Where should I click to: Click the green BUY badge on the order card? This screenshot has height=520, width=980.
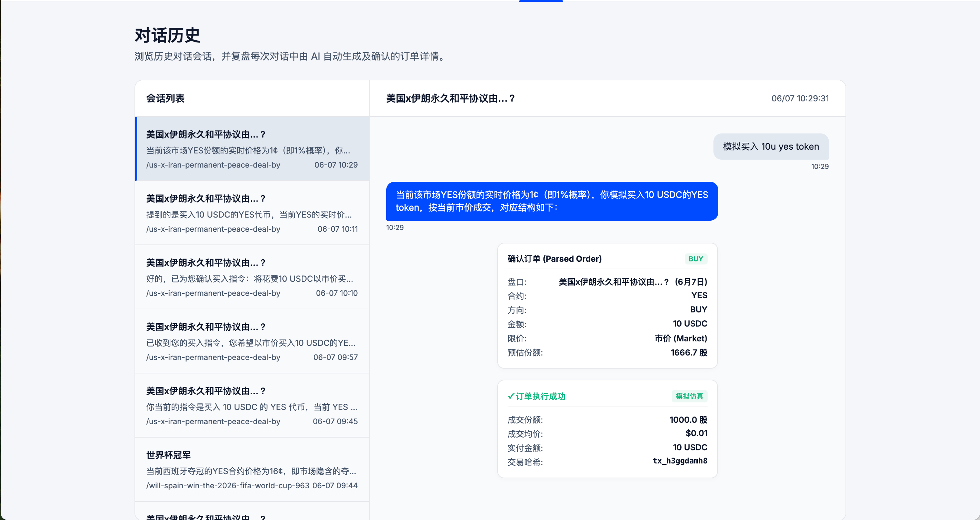[696, 259]
